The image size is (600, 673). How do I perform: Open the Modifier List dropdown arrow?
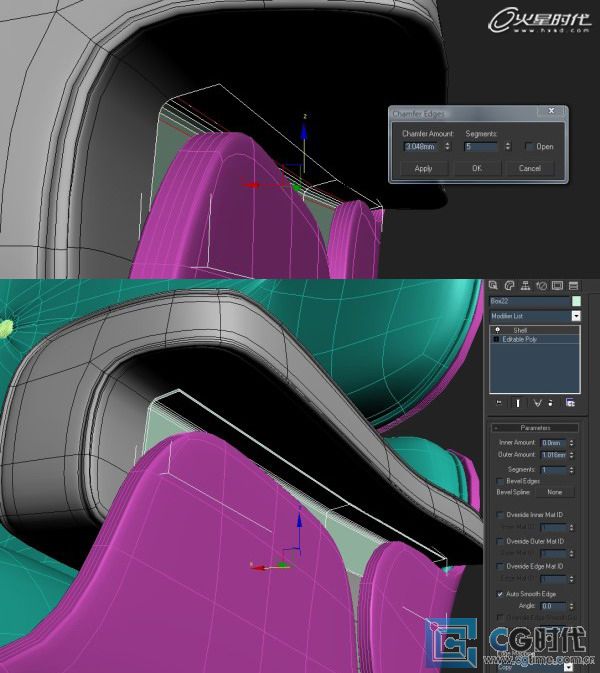click(576, 316)
